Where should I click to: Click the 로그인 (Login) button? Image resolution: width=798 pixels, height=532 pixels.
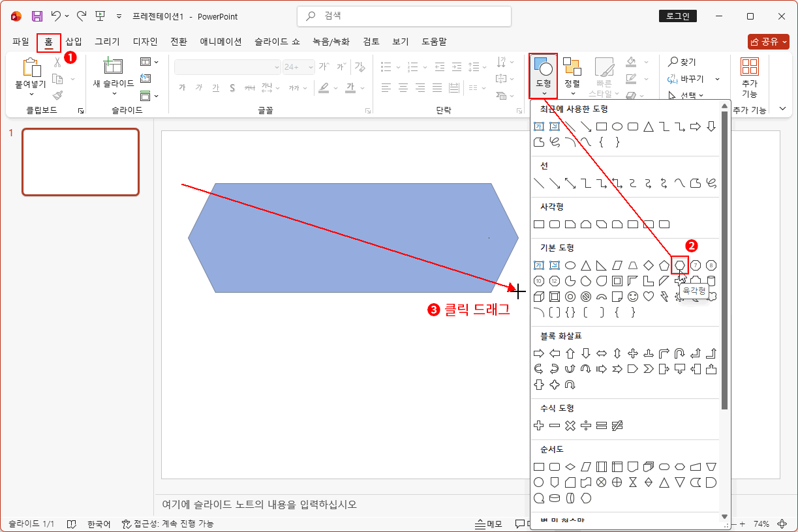[x=677, y=16]
